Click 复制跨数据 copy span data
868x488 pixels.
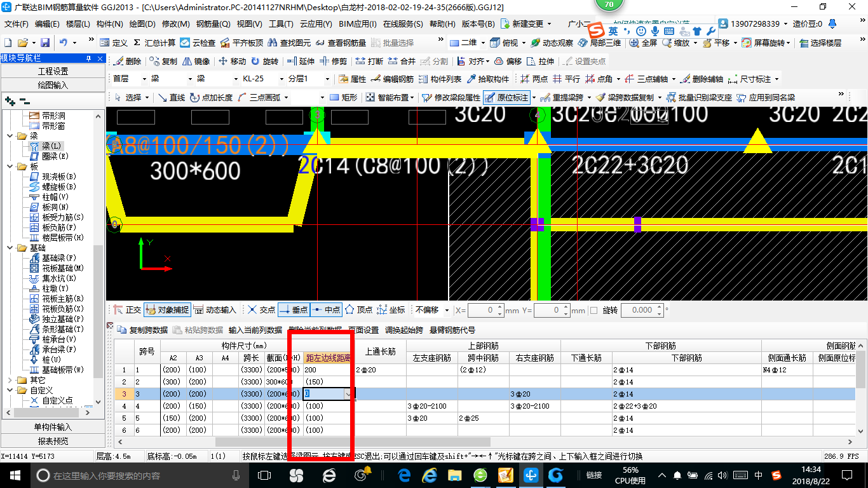143,330
